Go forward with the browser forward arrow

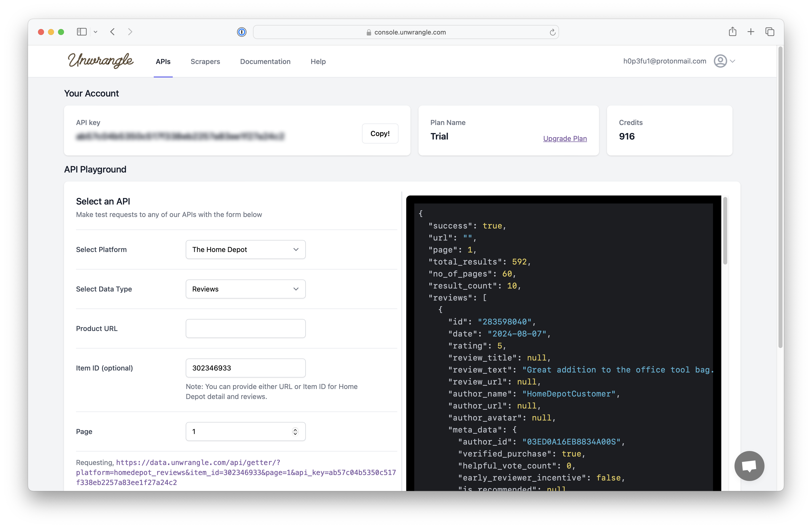[x=130, y=32]
